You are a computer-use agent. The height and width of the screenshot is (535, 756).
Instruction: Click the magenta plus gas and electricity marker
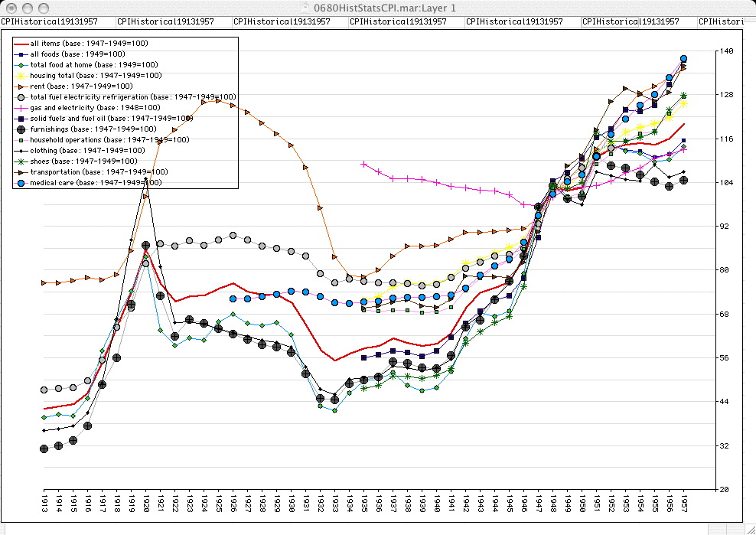pyautogui.click(x=21, y=108)
